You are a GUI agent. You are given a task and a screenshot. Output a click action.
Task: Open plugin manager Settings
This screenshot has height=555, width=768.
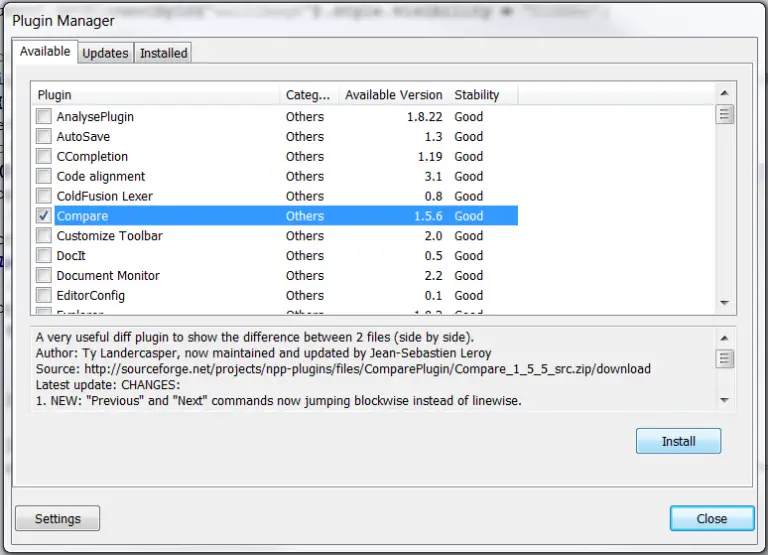click(x=58, y=518)
